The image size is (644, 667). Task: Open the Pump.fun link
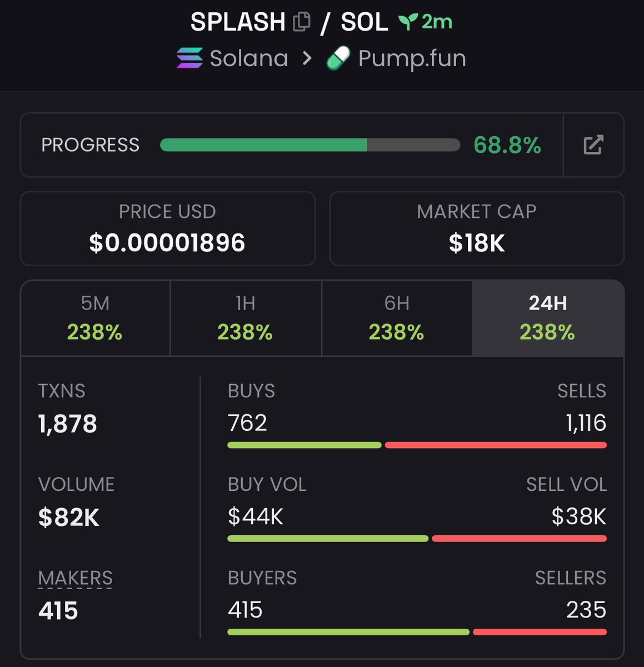point(412,58)
